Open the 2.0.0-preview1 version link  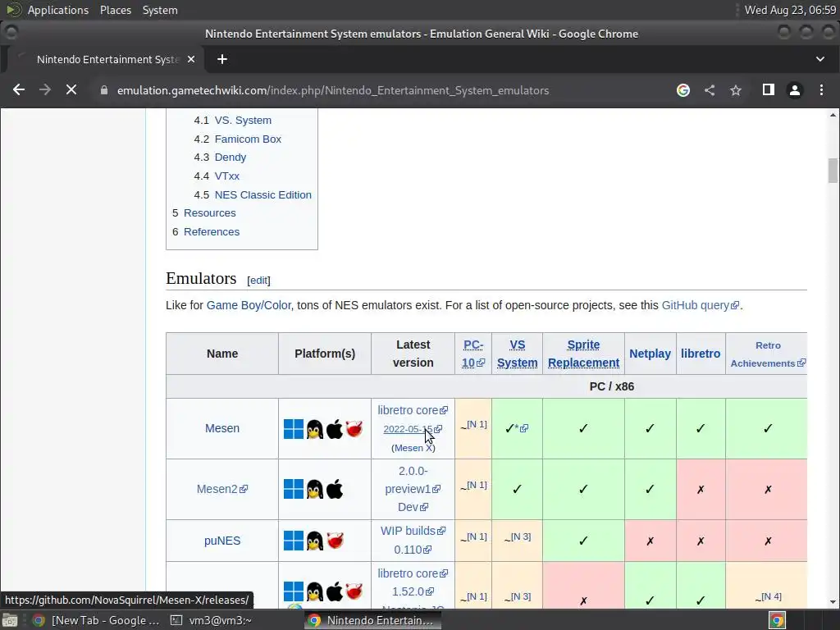click(x=413, y=480)
